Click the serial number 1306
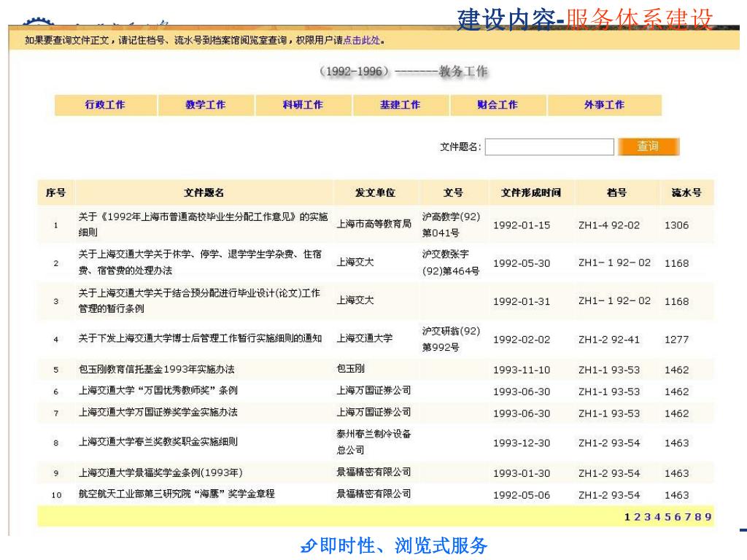The height and width of the screenshot is (560, 747). pos(677,225)
